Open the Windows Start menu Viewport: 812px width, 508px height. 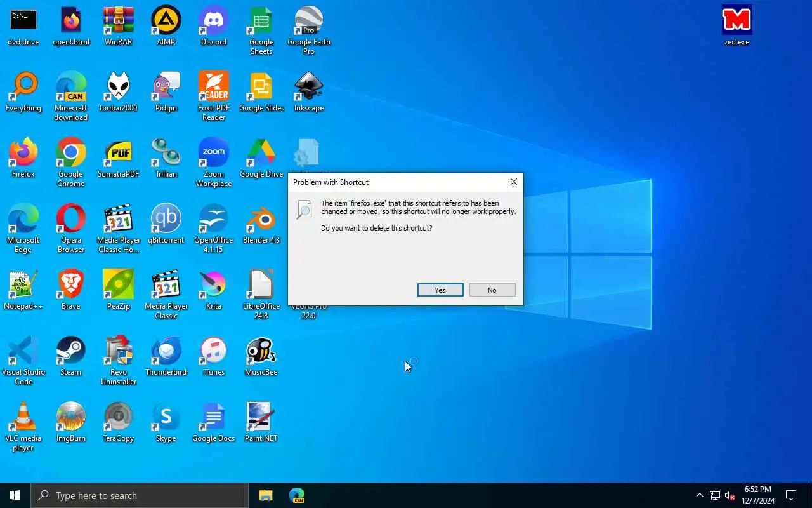[x=15, y=495]
